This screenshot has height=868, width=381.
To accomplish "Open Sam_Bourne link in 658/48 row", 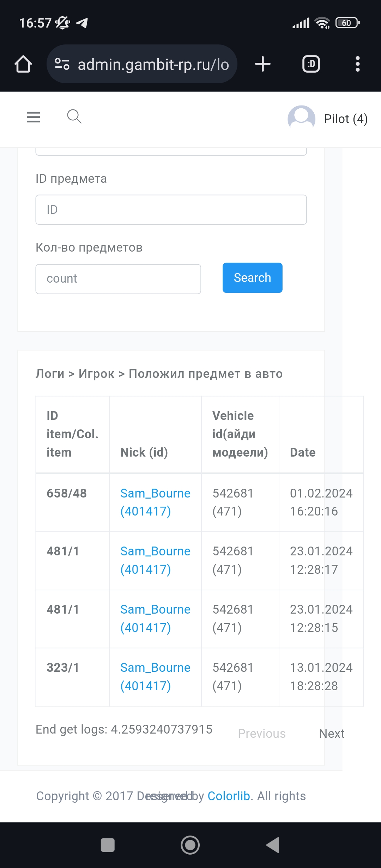I will [155, 502].
